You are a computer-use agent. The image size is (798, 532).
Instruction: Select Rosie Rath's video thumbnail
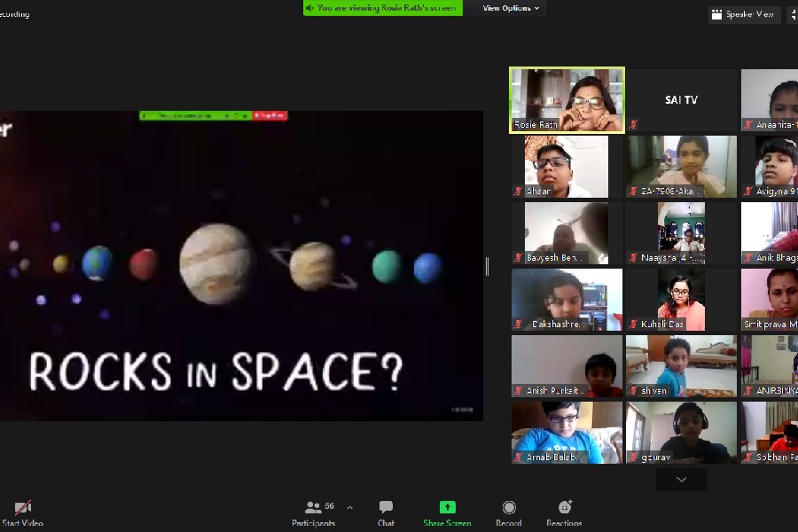(x=567, y=99)
